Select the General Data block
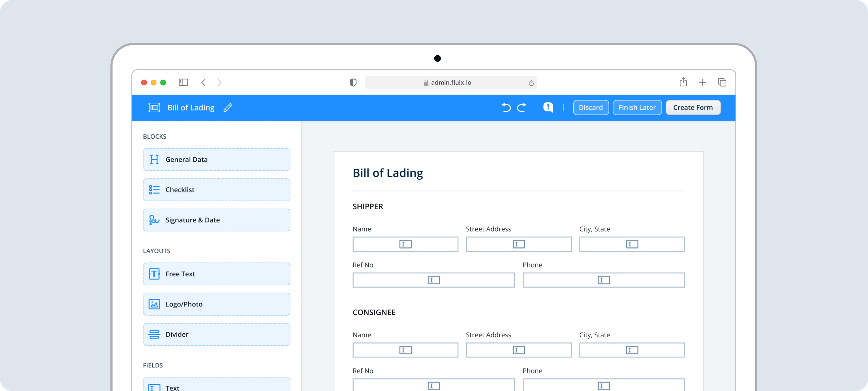Screen dimensions: 868x391 click(x=216, y=160)
